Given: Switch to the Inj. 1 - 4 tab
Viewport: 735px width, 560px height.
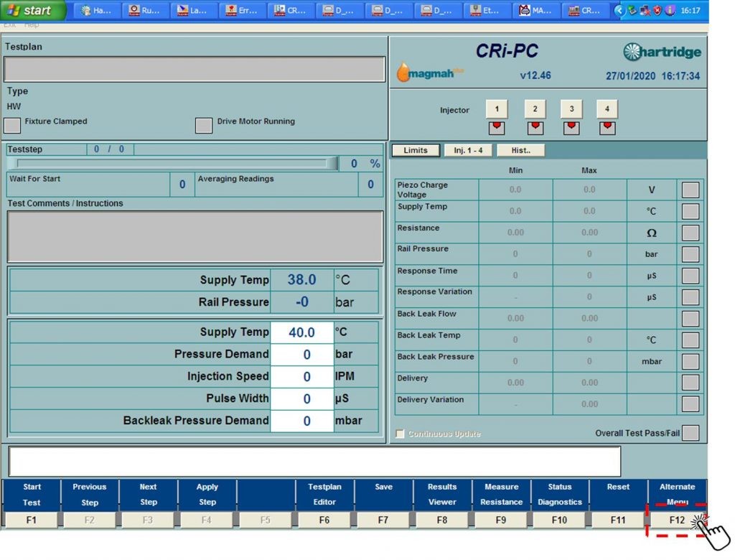Looking at the screenshot, I should pyautogui.click(x=468, y=150).
